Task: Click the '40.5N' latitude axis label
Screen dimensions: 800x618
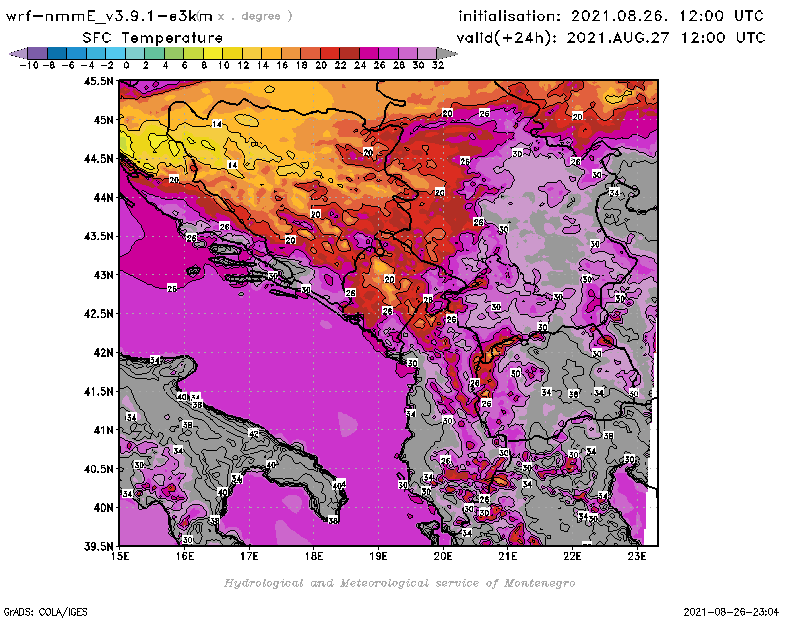Action: click(98, 469)
